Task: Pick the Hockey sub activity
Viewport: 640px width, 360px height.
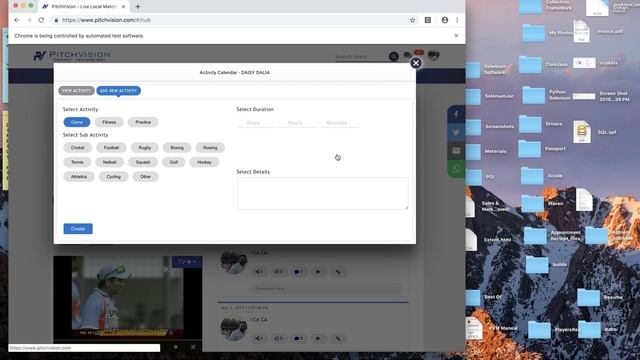Action: (204, 162)
